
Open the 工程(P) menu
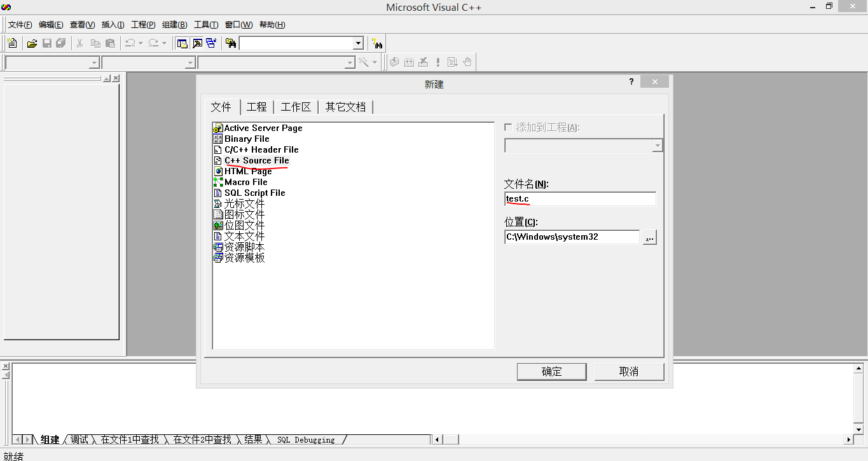click(143, 25)
